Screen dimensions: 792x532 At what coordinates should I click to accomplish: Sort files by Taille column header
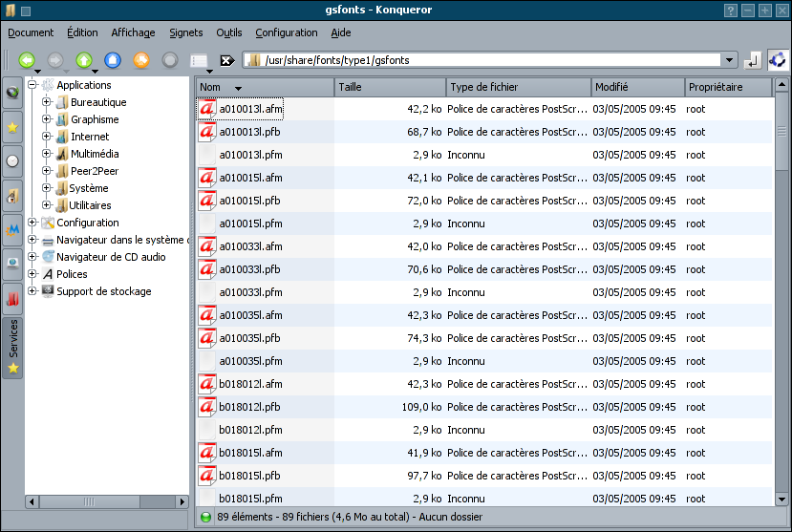pos(389,87)
